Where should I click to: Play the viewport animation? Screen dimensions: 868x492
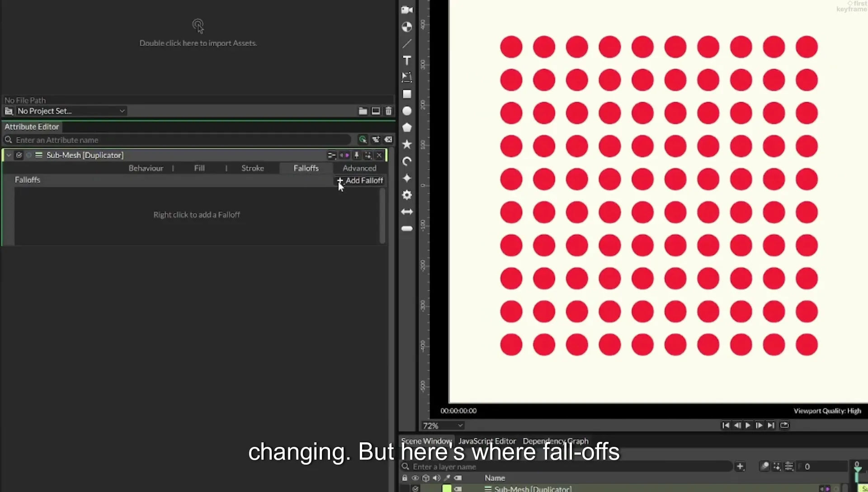[748, 425]
